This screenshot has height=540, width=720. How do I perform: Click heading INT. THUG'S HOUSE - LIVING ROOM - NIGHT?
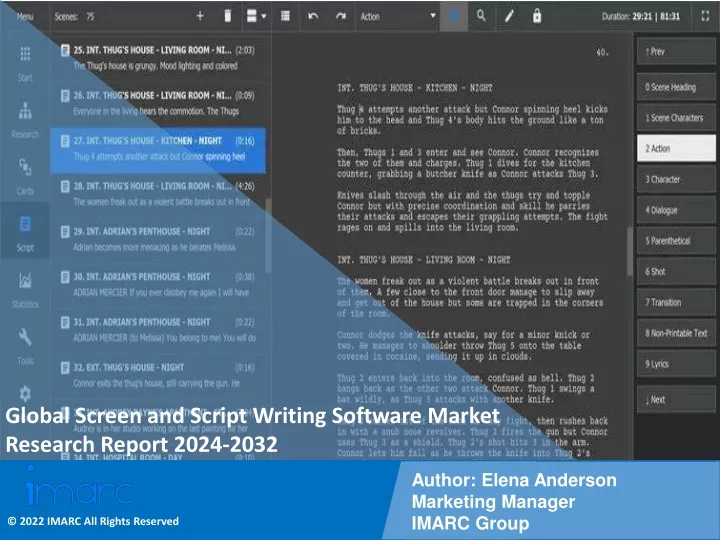[423, 259]
